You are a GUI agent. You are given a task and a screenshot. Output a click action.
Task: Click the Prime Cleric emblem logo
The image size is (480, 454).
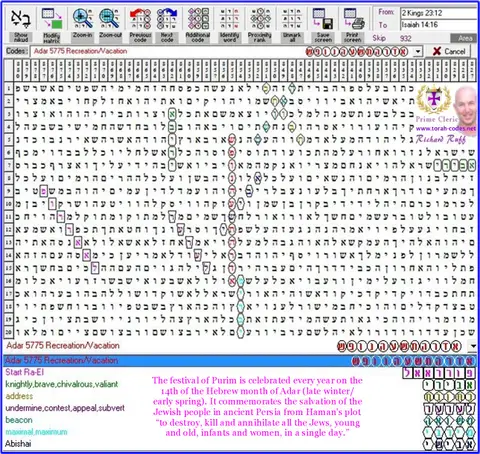[433, 99]
